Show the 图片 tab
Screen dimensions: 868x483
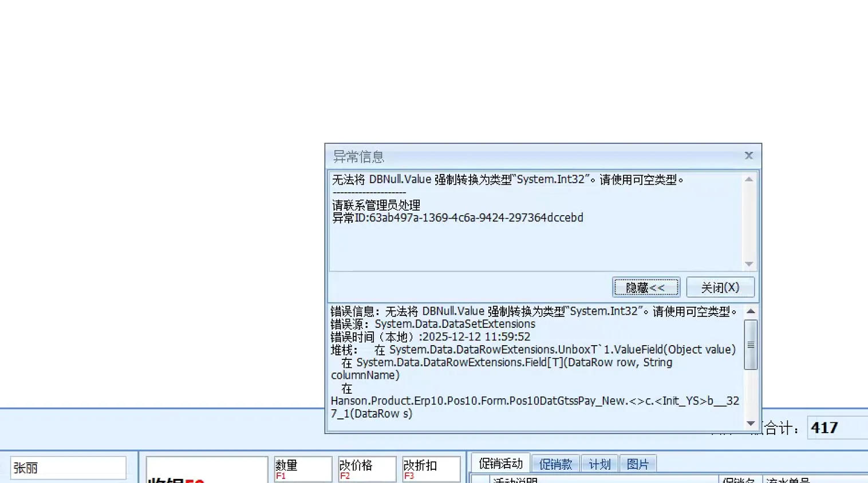[x=637, y=464]
